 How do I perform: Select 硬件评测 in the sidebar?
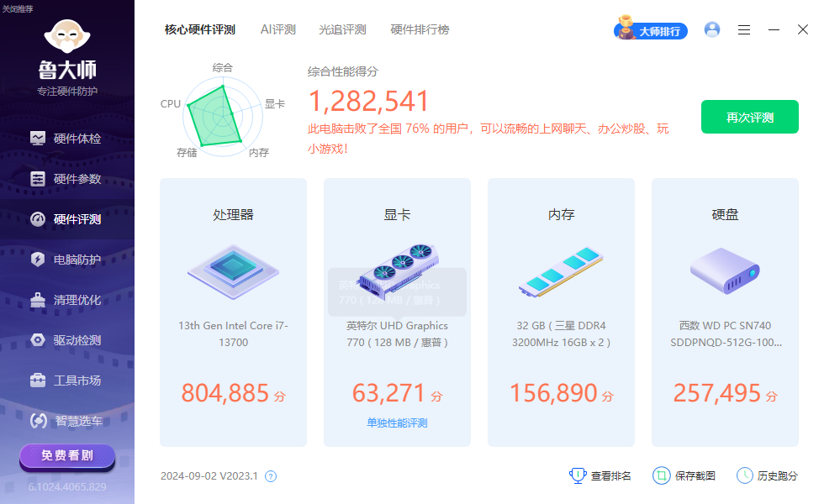click(66, 219)
